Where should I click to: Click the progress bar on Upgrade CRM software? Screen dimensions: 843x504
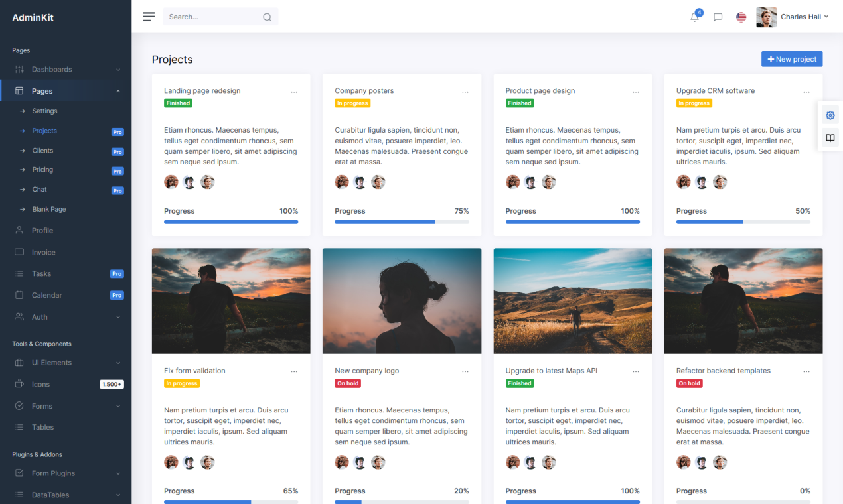(743, 222)
